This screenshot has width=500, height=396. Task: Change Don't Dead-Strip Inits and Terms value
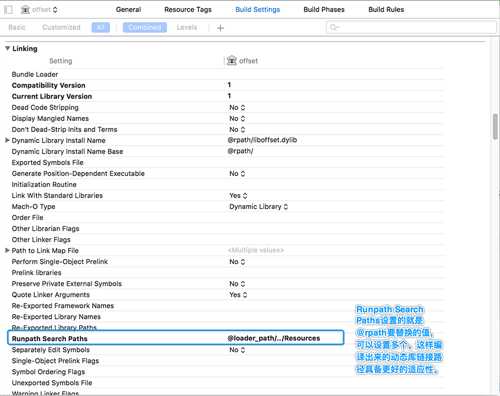(237, 130)
